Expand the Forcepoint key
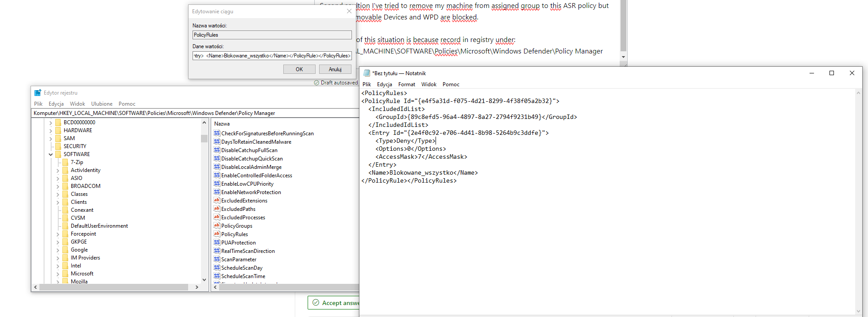This screenshot has height=317, width=868. 58,234
